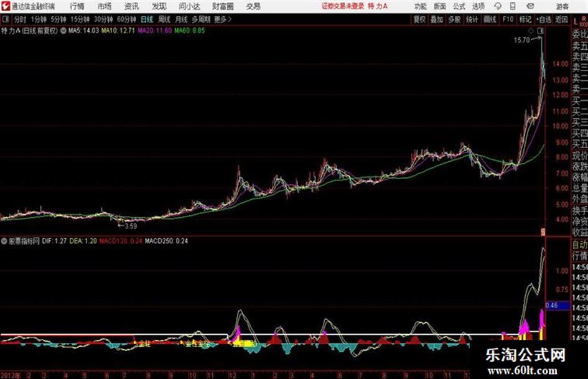The width and height of the screenshot is (588, 379).
Task: Click the DIF: 1.27 value label
Action: 54,241
